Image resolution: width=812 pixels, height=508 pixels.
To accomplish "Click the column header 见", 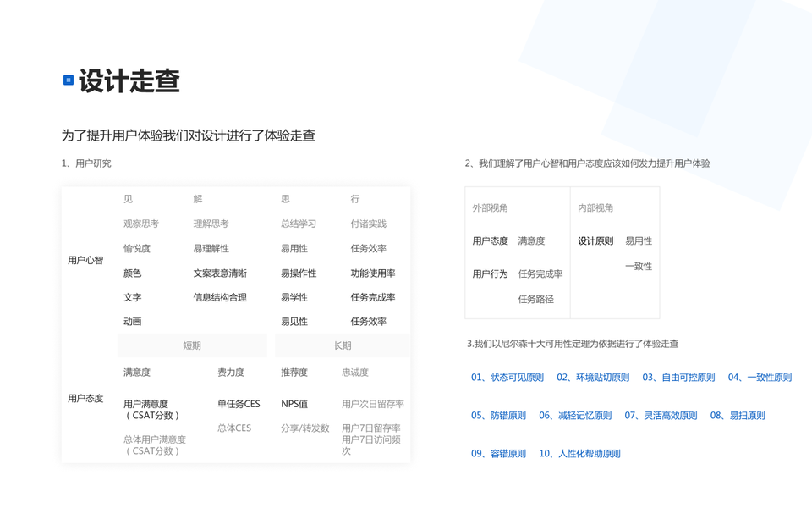I will click(128, 199).
